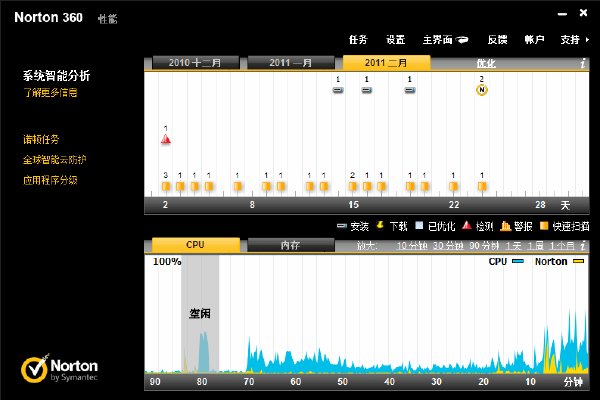This screenshot has height=400, width=600.
Task: Open the 帐户 account menu
Action: tap(534, 39)
